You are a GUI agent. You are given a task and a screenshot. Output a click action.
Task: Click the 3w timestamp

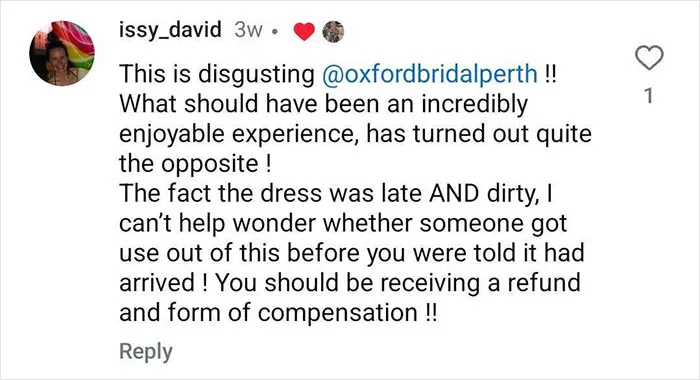click(x=248, y=30)
